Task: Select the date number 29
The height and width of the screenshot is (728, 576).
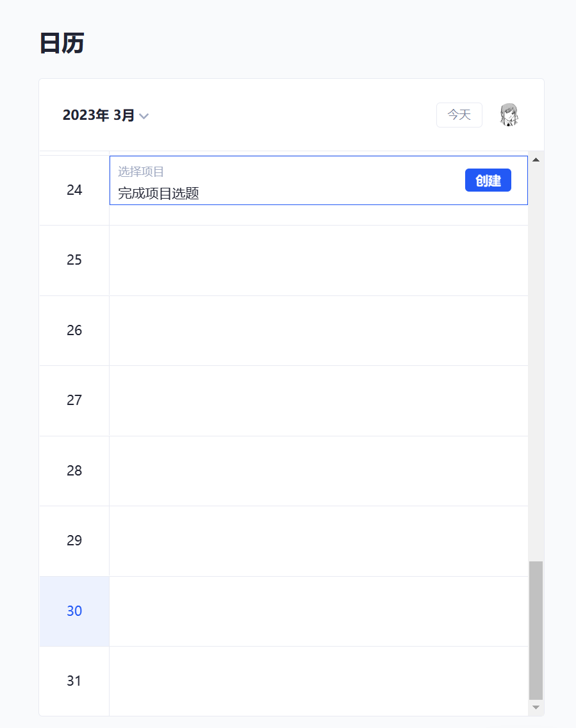Action: pos(74,541)
